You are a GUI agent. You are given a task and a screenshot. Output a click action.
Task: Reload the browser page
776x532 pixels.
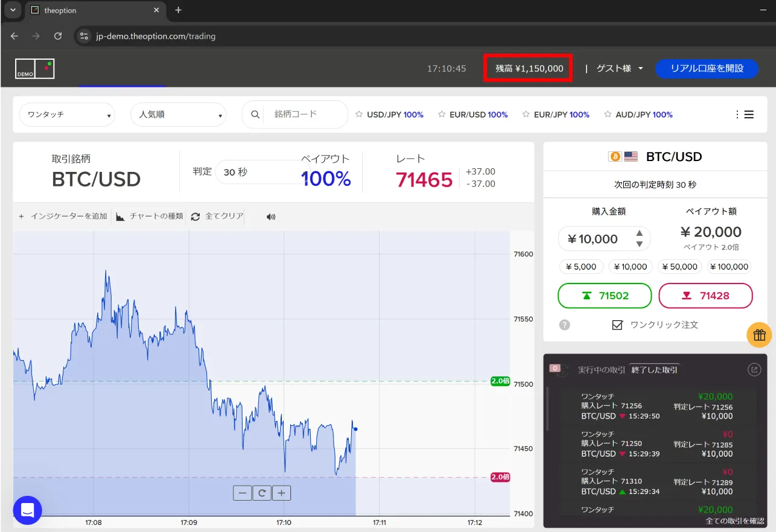coord(58,36)
